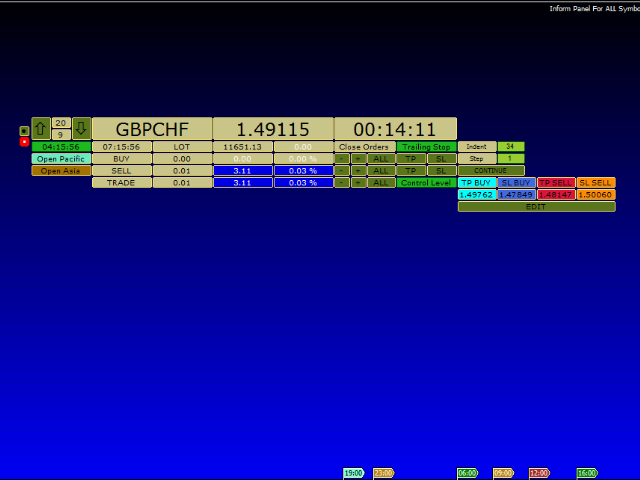This screenshot has height=480, width=640.
Task: Toggle the Control Level button
Action: coord(427,183)
